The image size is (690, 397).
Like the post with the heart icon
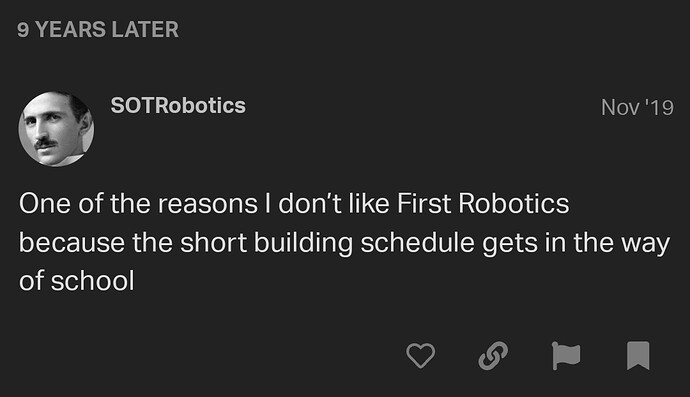(x=421, y=355)
